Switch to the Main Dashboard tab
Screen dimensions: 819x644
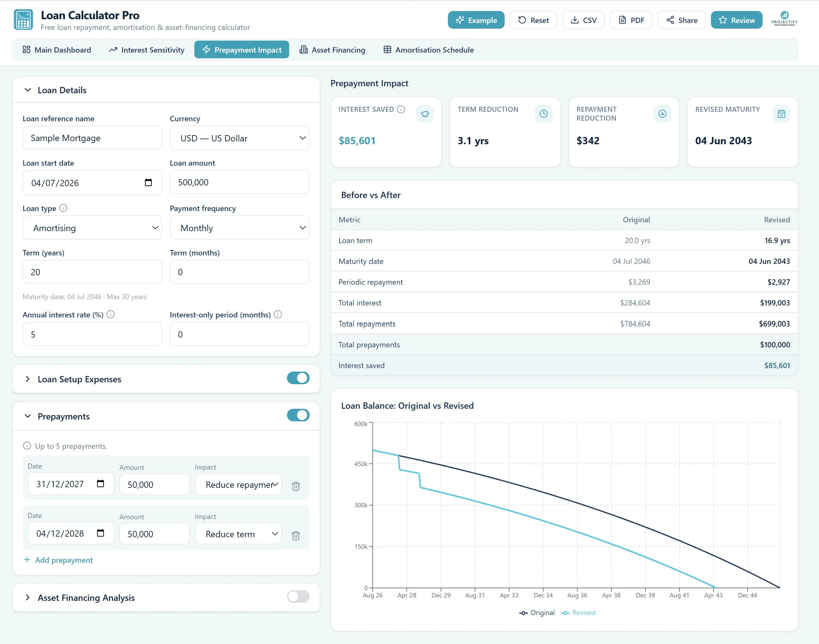[57, 50]
